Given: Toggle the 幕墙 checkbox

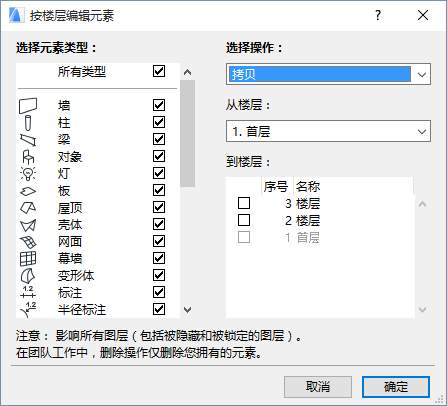Looking at the screenshot, I should point(159,258).
